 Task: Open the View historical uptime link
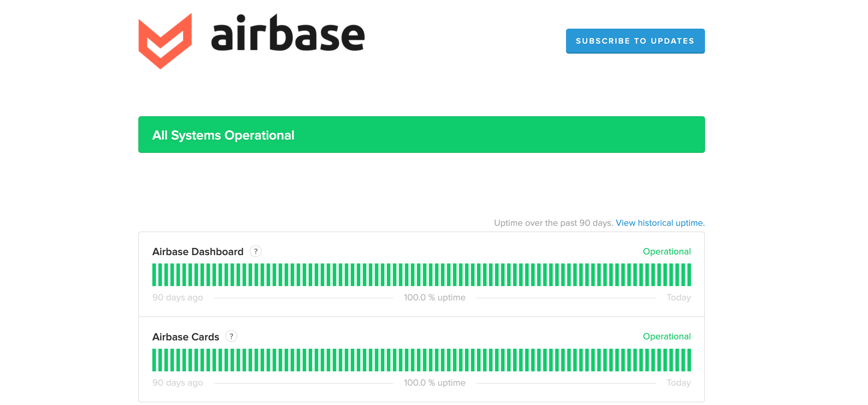click(x=660, y=223)
